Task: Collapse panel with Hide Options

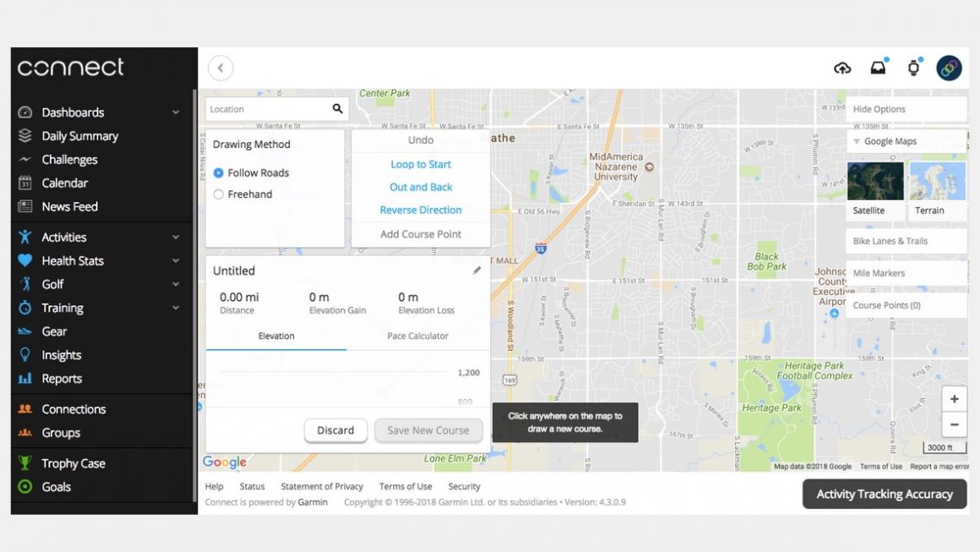Action: coord(906,109)
